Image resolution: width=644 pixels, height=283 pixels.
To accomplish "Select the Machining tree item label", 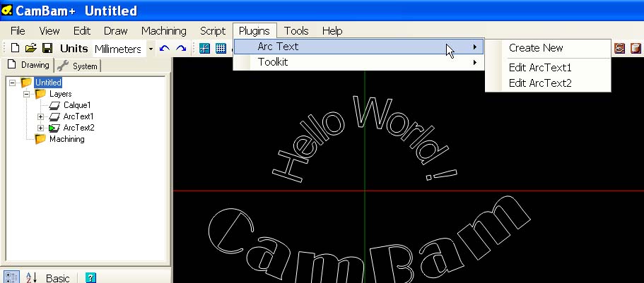I will tap(67, 139).
